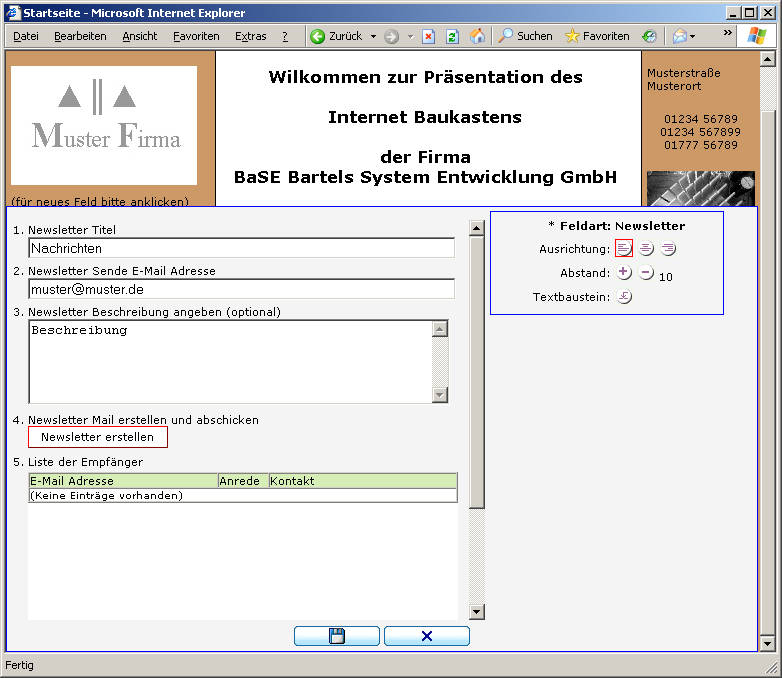Stop page loading in the toolbar
This screenshot has width=782, height=678.
click(428, 36)
